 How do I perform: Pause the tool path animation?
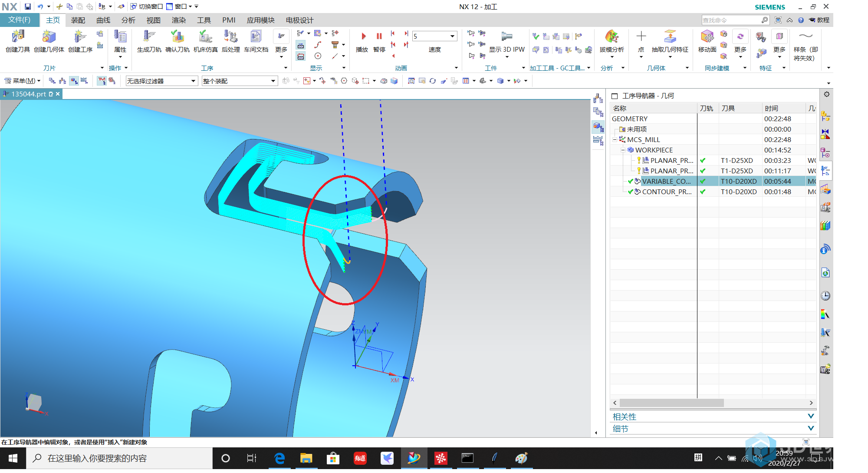[x=379, y=36]
